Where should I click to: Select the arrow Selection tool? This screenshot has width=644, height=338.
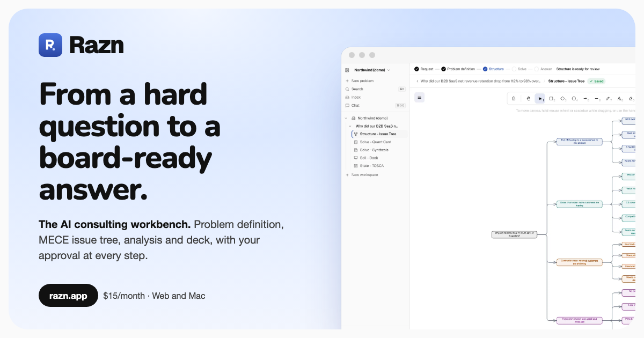coord(540,98)
